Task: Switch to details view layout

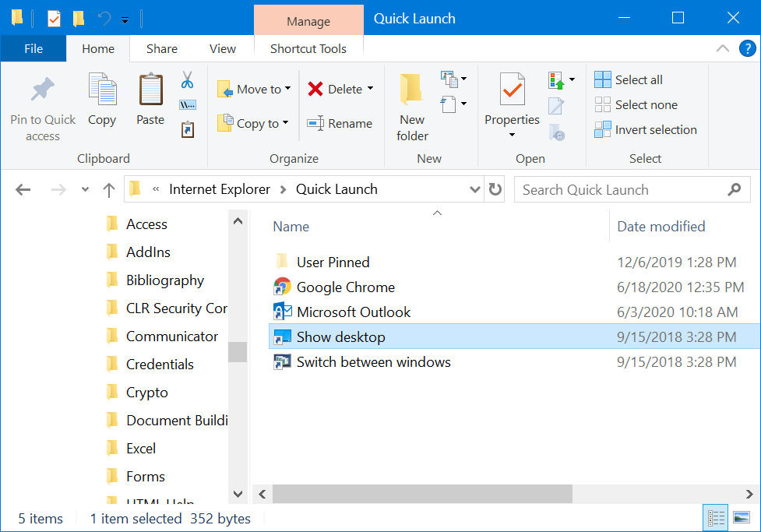Action: 715,518
